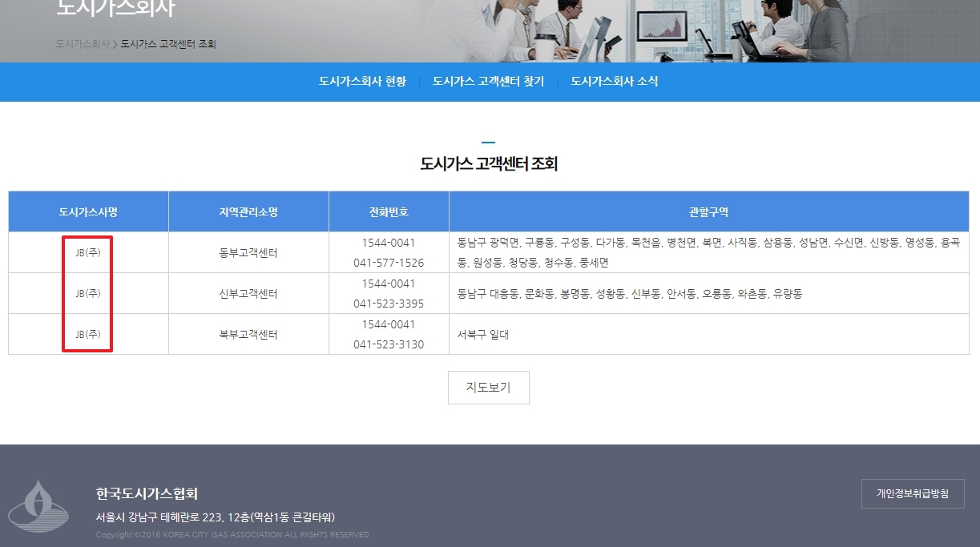The height and width of the screenshot is (547, 980).
Task: Select the 도시가스 고객센터 조회 breadcrumb entry
Action: (169, 46)
